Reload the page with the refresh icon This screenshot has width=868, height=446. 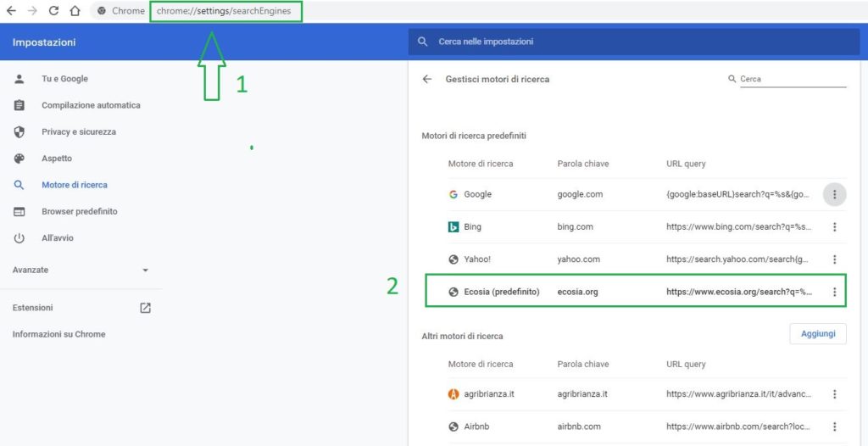click(53, 10)
